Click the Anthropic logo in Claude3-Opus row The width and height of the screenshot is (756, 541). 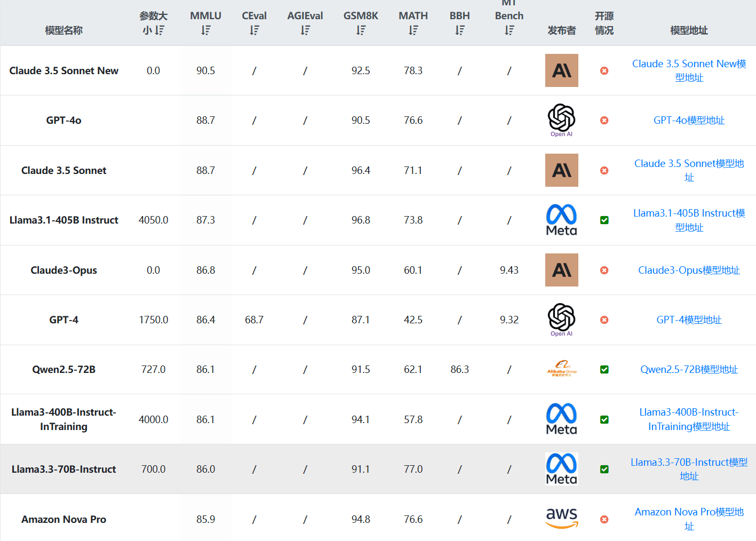pos(561,270)
